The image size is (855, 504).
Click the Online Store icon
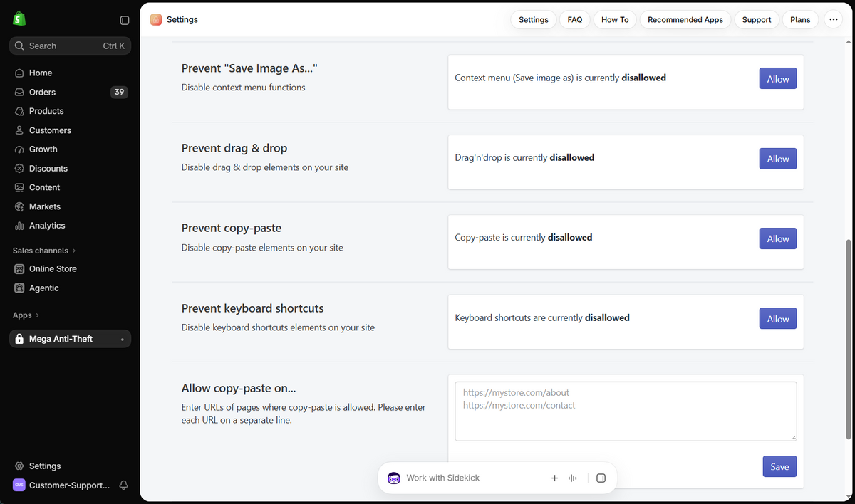point(19,269)
